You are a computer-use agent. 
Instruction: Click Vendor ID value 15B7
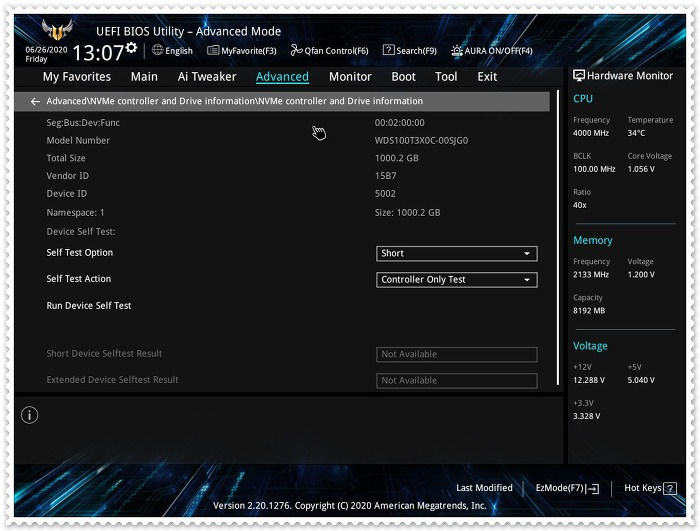tap(385, 176)
